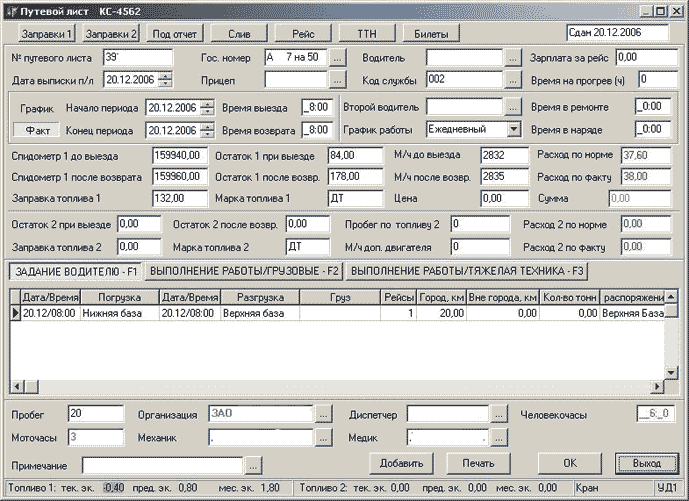Image resolution: width=689 pixels, height=501 pixels.
Task: Click the Время выезда field
Action: 317,107
